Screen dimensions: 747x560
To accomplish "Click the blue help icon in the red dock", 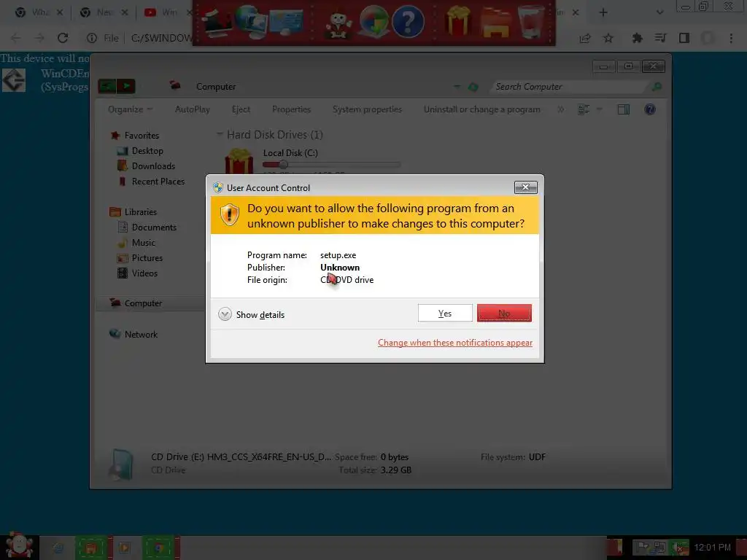I will tap(408, 22).
